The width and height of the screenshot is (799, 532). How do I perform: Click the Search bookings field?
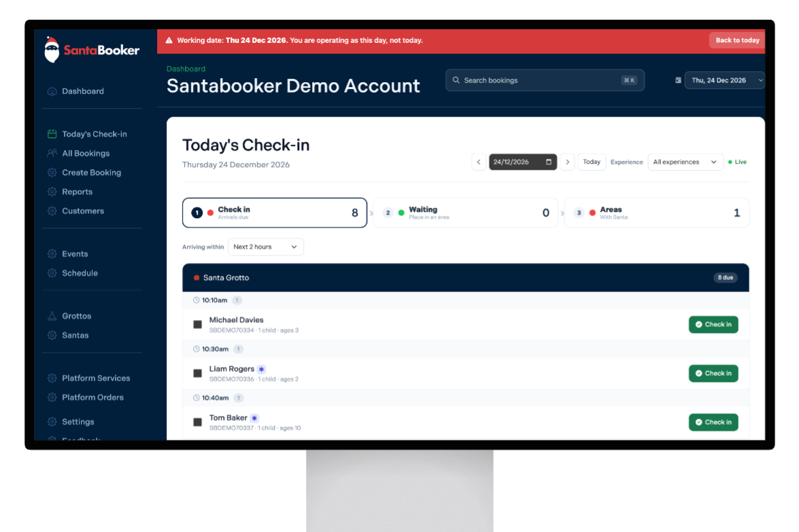(x=545, y=80)
